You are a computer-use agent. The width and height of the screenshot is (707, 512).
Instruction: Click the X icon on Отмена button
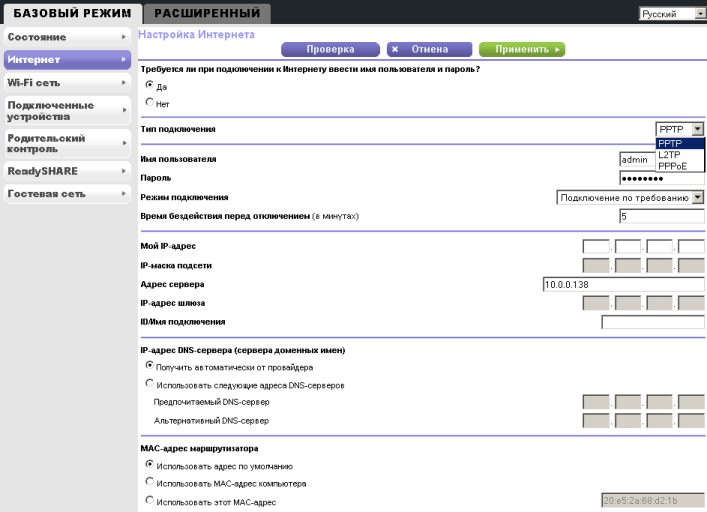395,49
